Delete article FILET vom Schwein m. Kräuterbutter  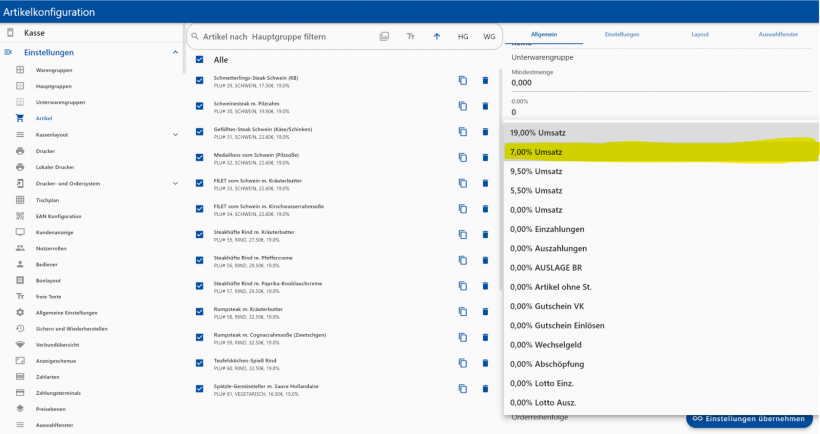[x=485, y=183]
